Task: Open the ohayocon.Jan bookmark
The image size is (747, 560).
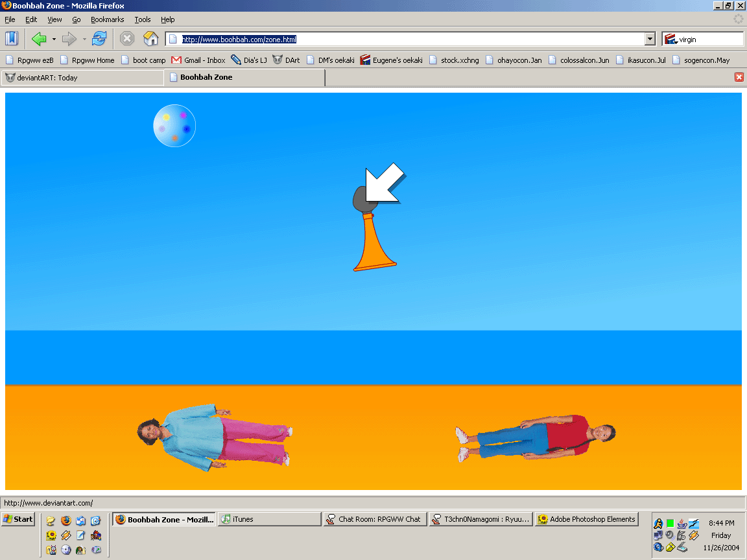Action: pyautogui.click(x=514, y=60)
